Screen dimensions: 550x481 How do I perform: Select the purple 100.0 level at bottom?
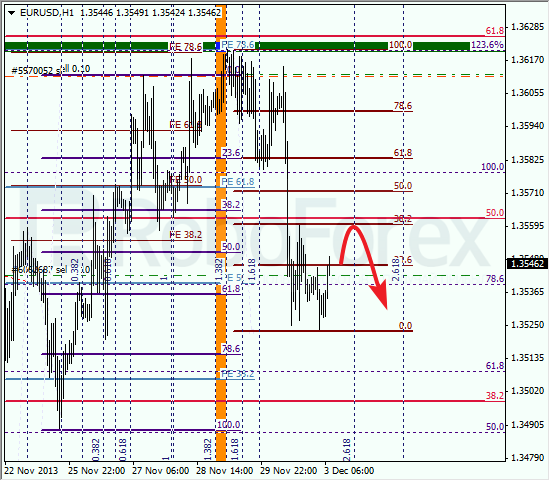(228, 425)
